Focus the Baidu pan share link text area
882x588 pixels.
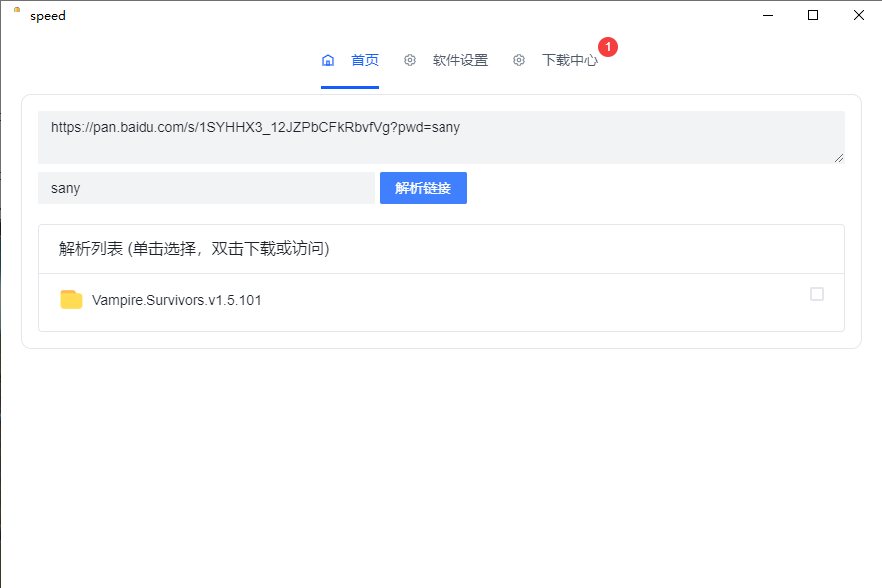[441, 138]
